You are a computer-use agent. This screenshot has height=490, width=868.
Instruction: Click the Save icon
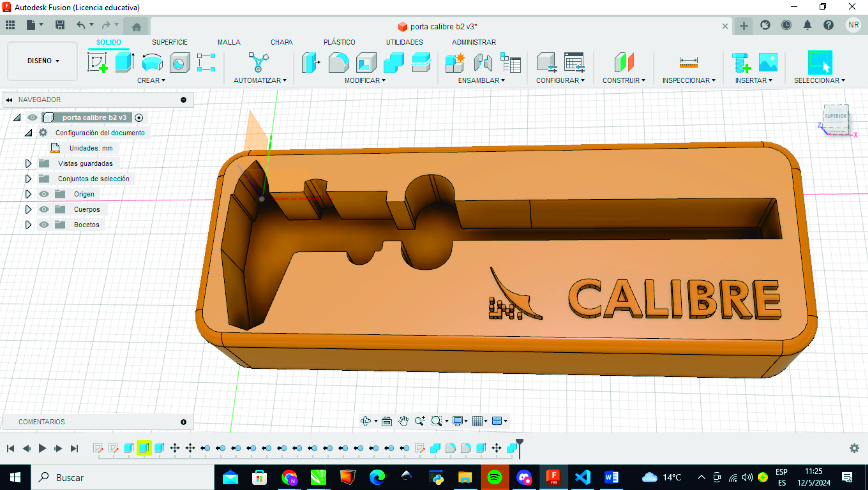[60, 25]
